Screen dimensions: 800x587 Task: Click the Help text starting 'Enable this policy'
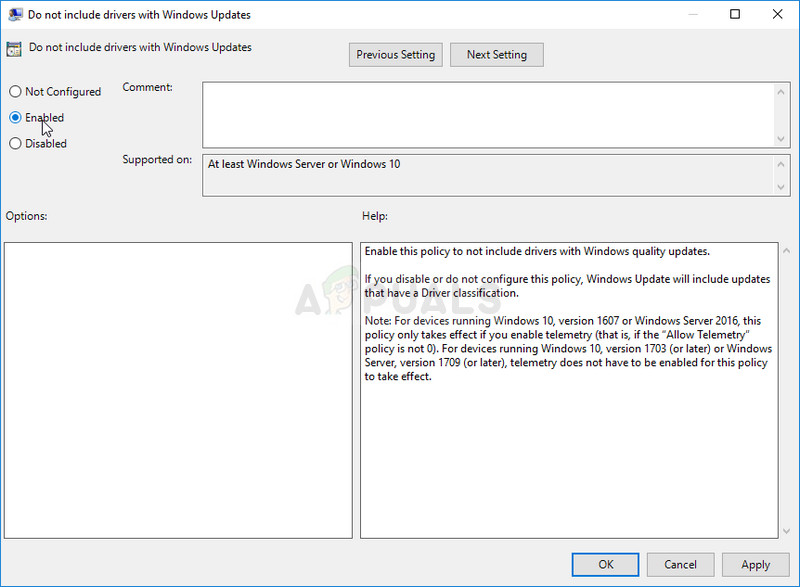tap(537, 251)
